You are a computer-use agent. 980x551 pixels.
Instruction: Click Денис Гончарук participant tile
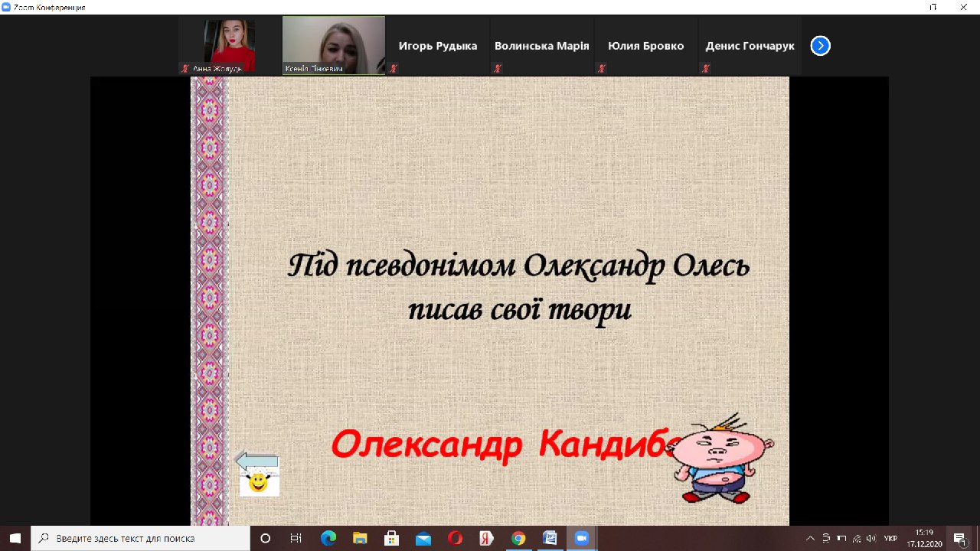coord(750,46)
